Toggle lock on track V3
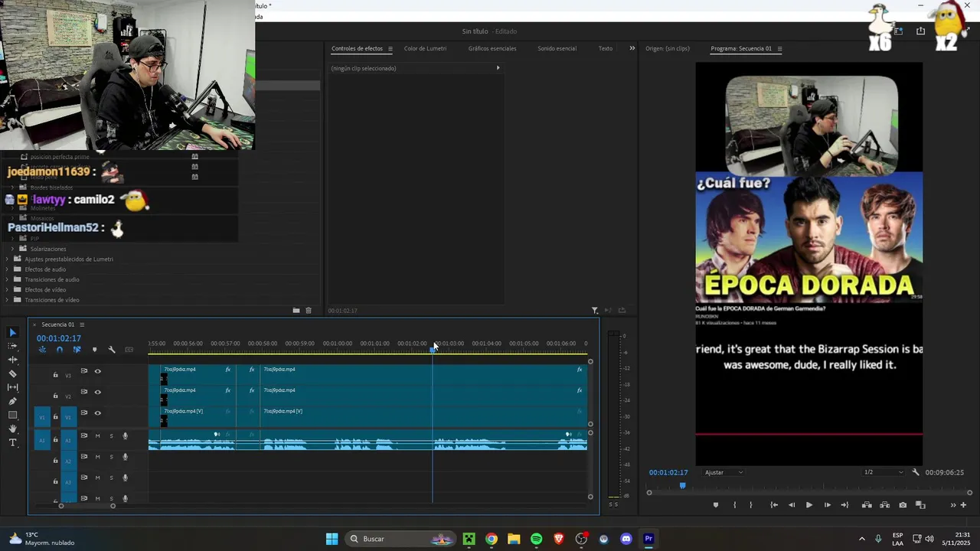 [55, 375]
